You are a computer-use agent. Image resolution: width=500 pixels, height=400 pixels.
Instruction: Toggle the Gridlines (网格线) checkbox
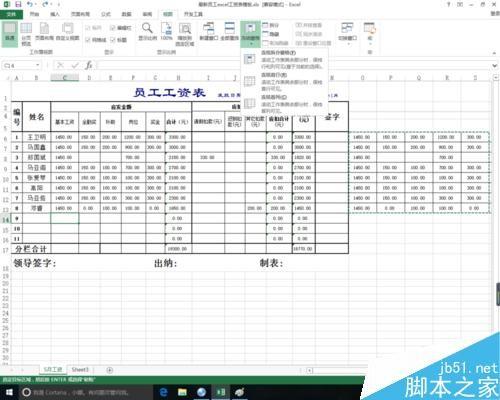point(96,40)
